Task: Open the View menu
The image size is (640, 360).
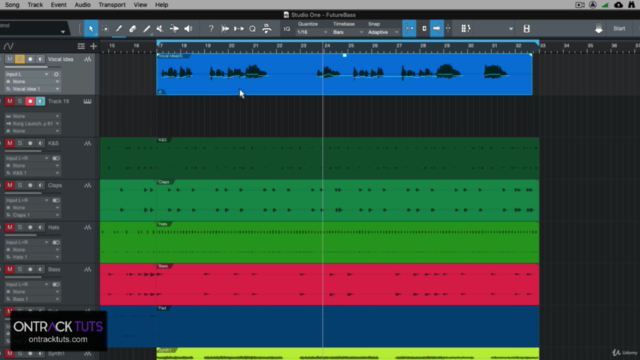Action: [x=140, y=5]
